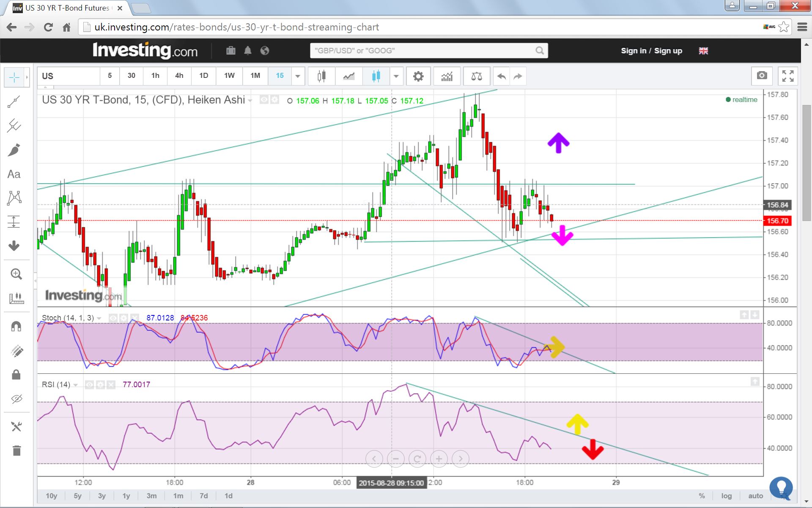
Task: Click Sign in link
Action: point(634,51)
